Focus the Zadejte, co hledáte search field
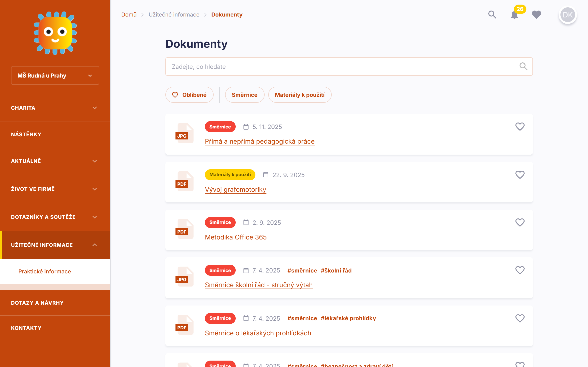Image resolution: width=588 pixels, height=367 pixels. [340, 67]
